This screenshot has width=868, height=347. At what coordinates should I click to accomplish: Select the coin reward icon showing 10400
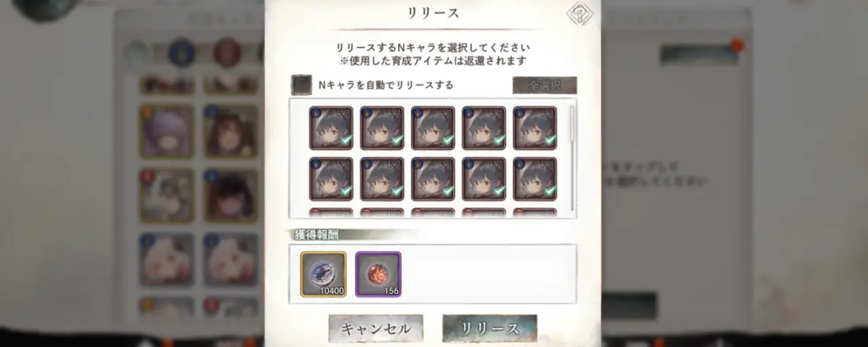coord(323,274)
